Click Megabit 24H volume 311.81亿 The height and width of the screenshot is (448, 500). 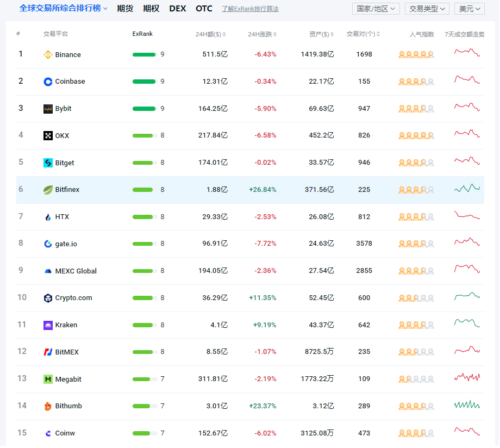(x=213, y=379)
